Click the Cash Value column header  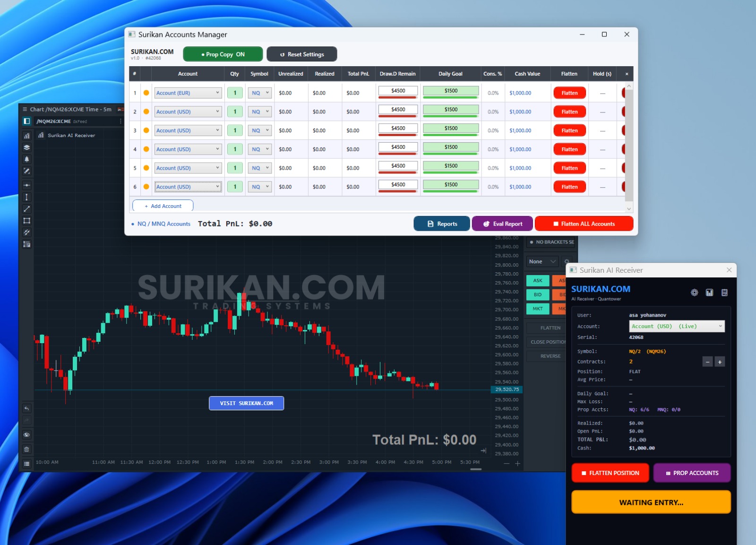(527, 74)
